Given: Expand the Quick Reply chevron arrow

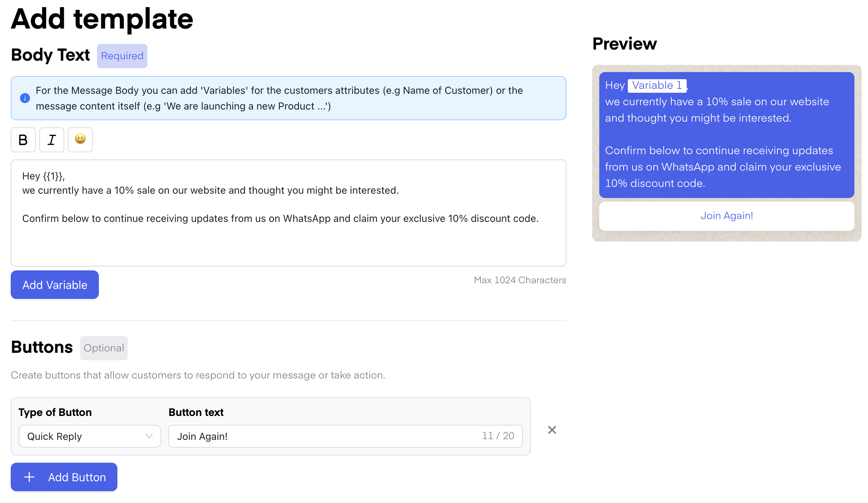Looking at the screenshot, I should [x=149, y=436].
